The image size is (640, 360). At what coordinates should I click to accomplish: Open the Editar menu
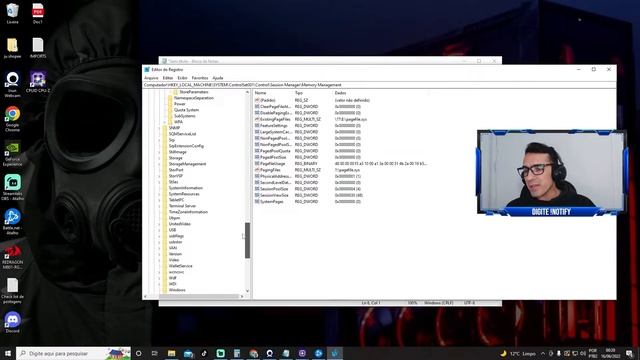[x=168, y=78]
